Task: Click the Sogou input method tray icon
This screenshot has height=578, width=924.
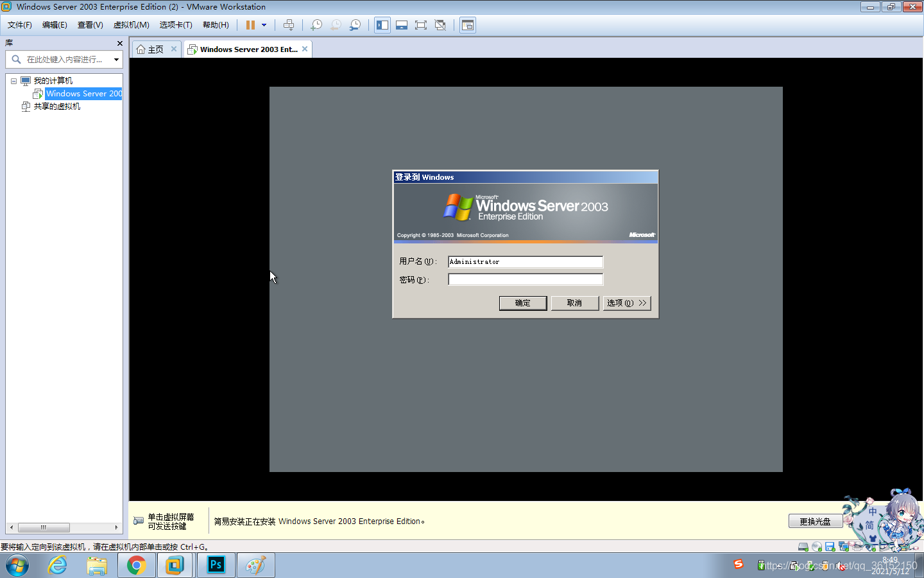Action: pyautogui.click(x=739, y=564)
